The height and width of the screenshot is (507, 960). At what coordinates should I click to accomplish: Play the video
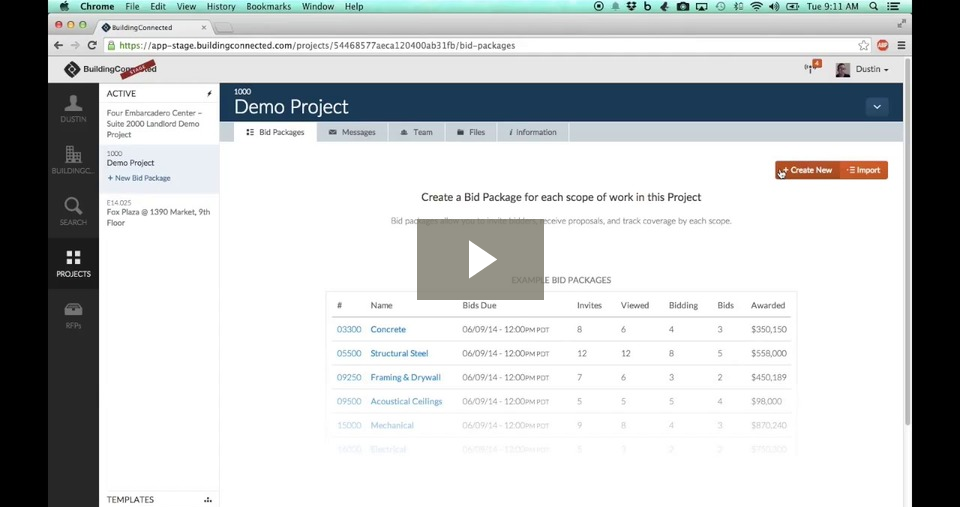[x=480, y=260]
